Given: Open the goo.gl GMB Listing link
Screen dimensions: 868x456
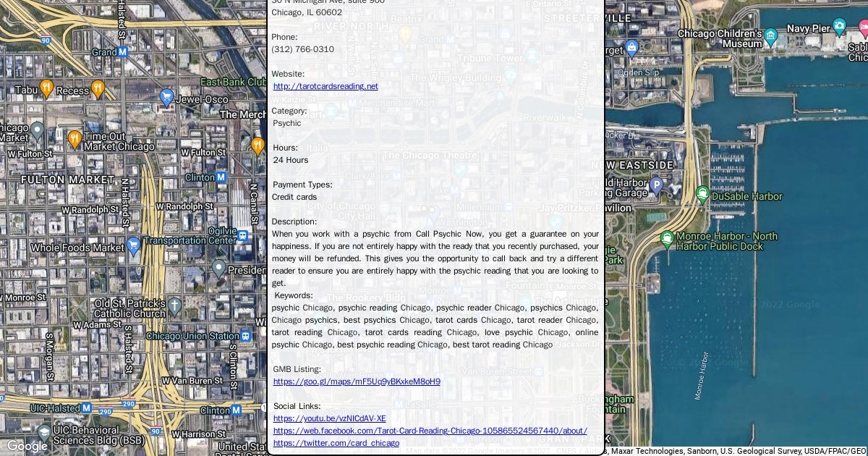Looking at the screenshot, I should [x=357, y=381].
